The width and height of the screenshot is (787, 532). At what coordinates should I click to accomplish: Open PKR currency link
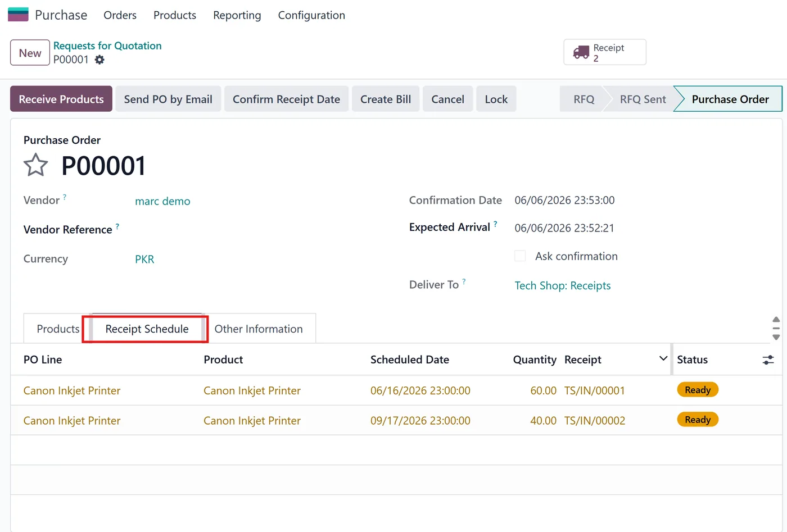point(144,259)
